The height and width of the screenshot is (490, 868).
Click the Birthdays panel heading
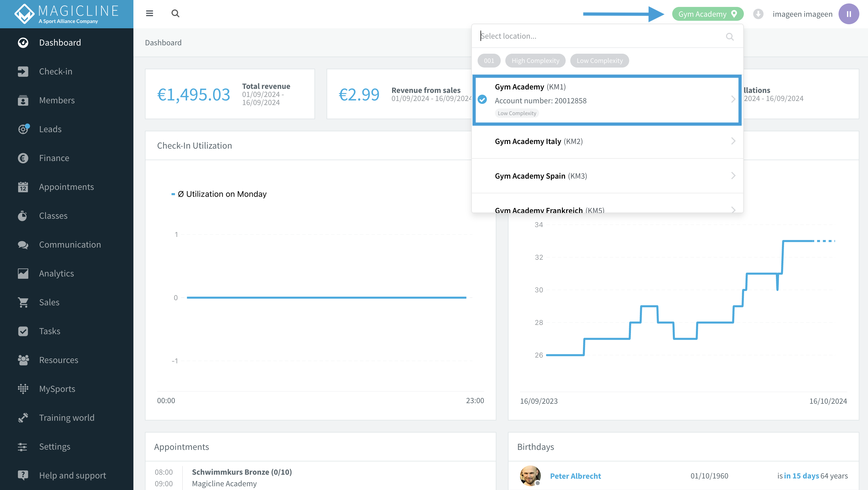click(x=535, y=447)
